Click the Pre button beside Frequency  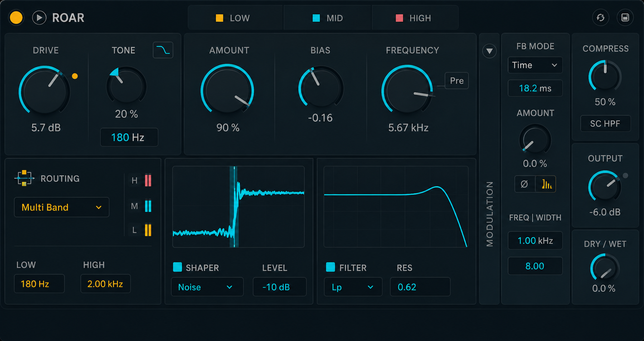(x=456, y=81)
